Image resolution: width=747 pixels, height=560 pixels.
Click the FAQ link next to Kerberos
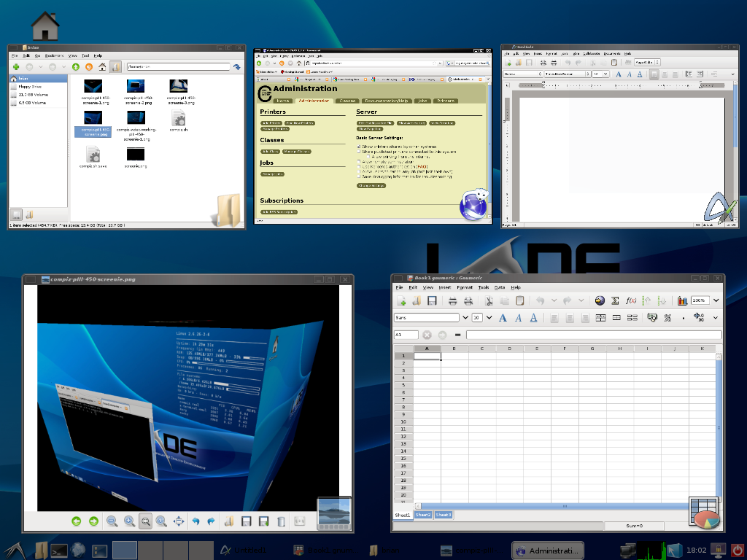point(422,167)
